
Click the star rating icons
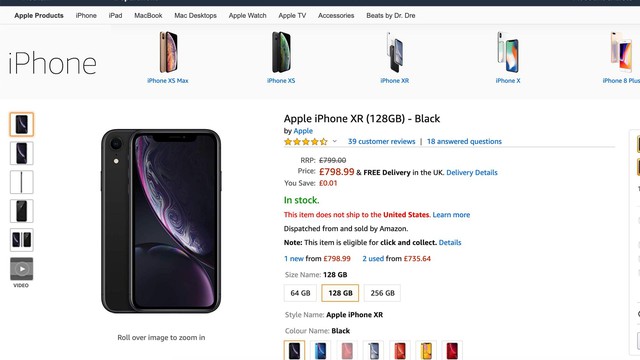click(306, 142)
